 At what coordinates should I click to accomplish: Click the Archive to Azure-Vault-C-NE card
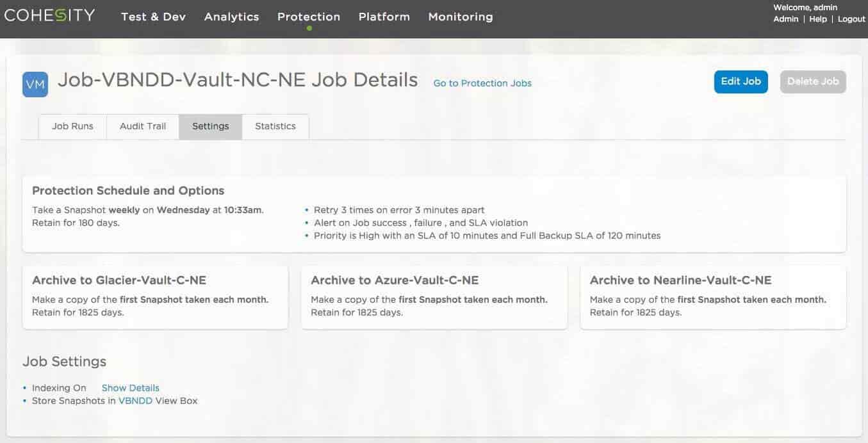click(434, 297)
